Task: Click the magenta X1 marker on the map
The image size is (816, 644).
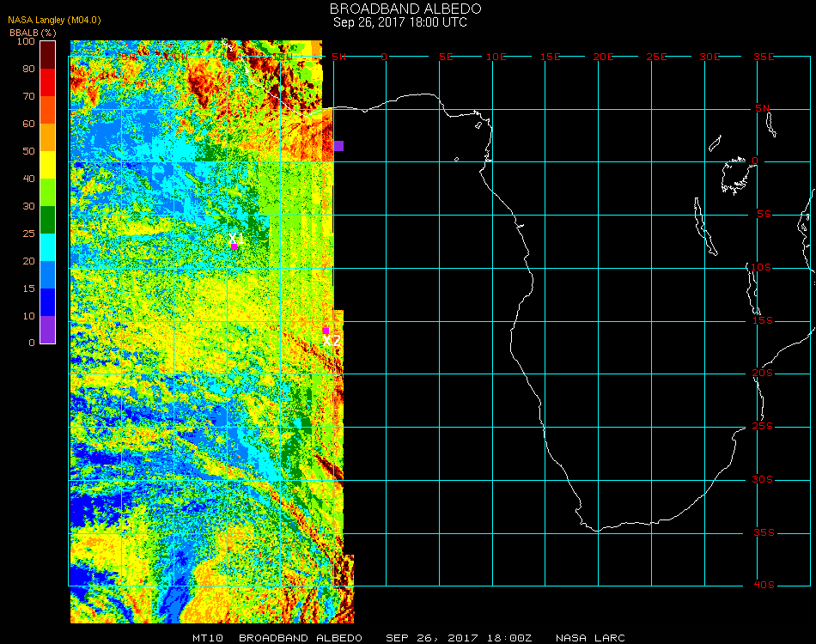Action: pyautogui.click(x=234, y=246)
